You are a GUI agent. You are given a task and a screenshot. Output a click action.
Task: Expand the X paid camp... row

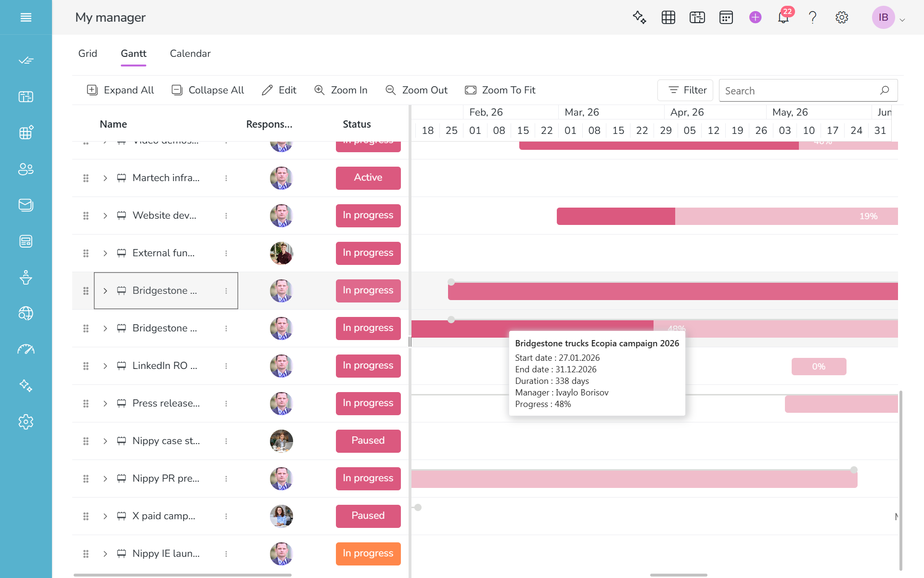pos(105,516)
